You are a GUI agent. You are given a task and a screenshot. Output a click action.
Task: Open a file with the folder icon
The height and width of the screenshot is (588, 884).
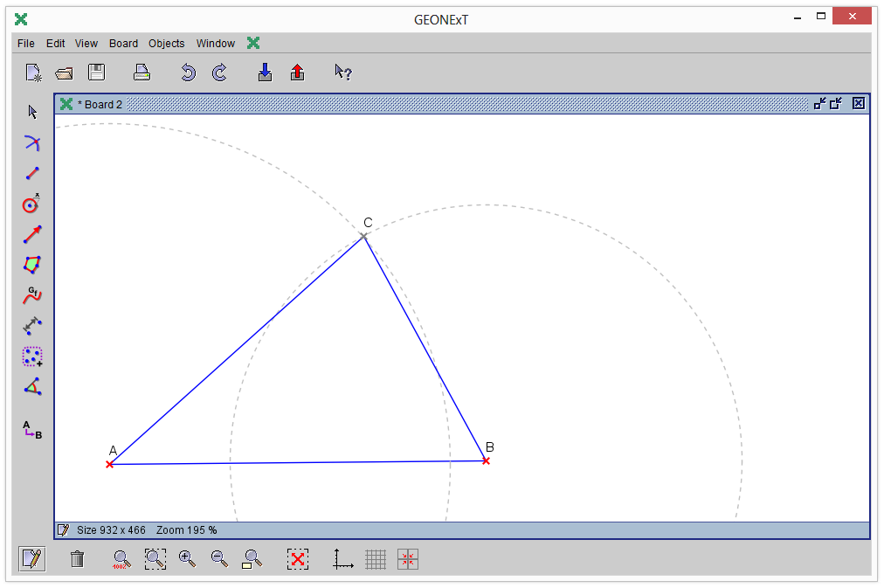pyautogui.click(x=65, y=73)
